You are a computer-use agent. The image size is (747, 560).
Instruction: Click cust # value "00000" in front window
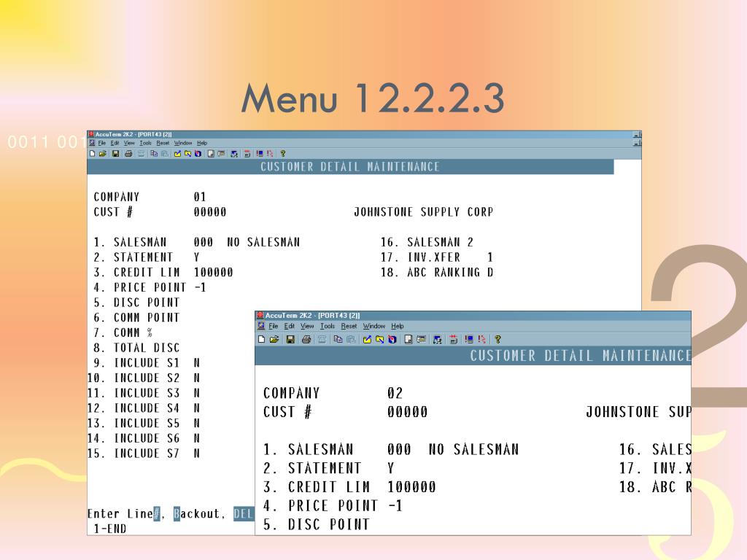point(407,412)
